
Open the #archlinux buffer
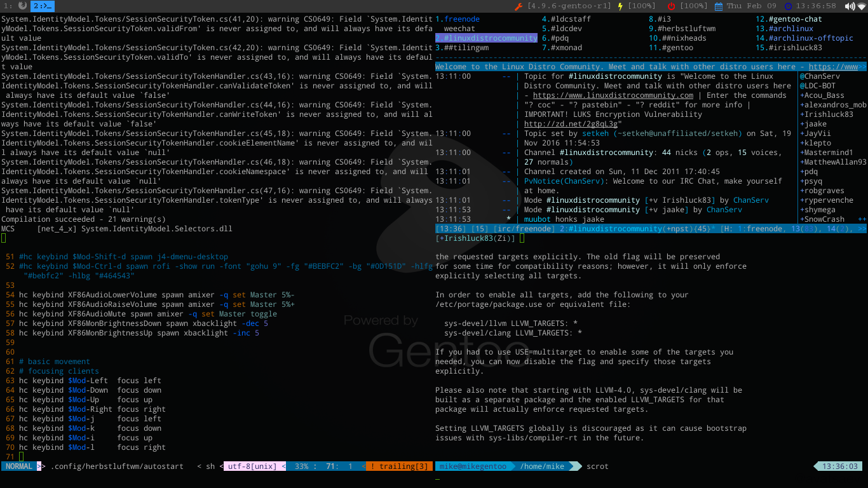pos(784,29)
